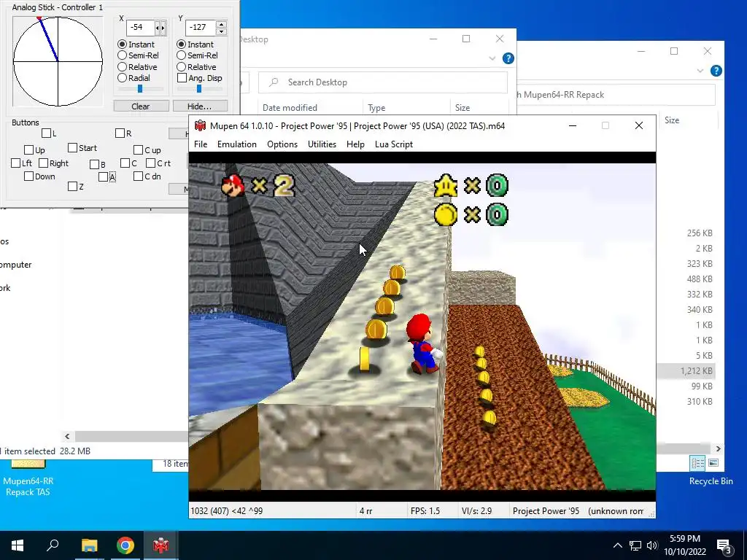Viewport: 747px width, 560px height.
Task: Open the Utilities menu
Action: pyautogui.click(x=322, y=144)
